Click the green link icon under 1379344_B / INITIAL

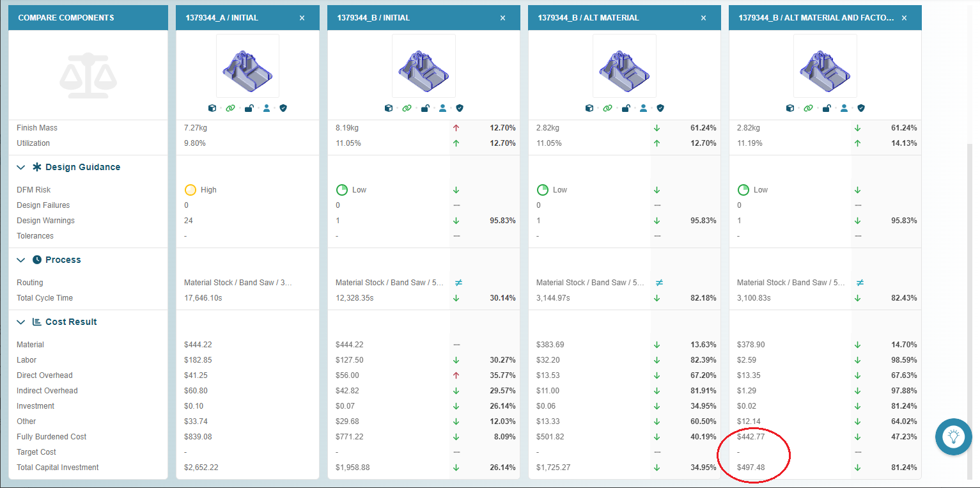[x=407, y=108]
